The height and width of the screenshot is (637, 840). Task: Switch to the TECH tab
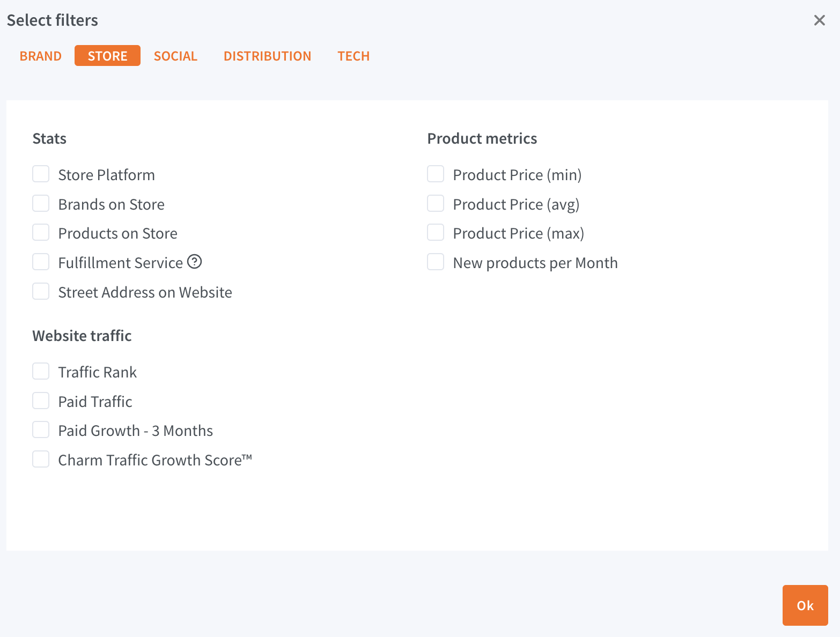[x=353, y=56]
